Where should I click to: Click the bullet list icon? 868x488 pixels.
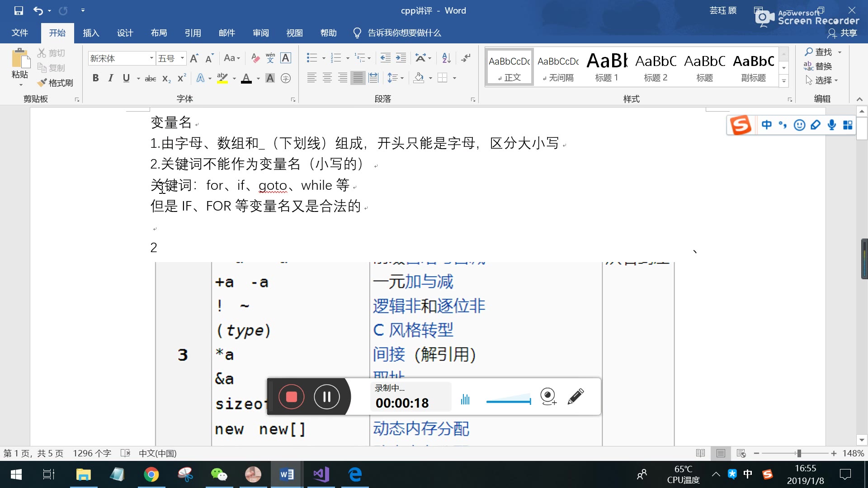(x=311, y=58)
